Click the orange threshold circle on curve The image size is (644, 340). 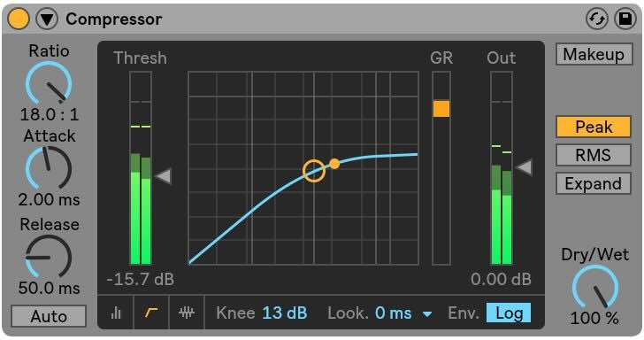pos(314,171)
